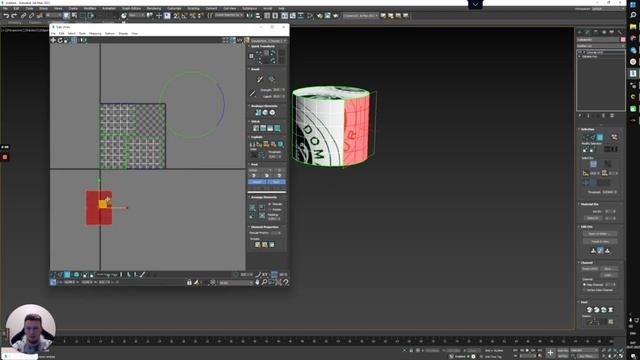Enable Element selection mode in UV editor bottom bar

tap(76, 275)
